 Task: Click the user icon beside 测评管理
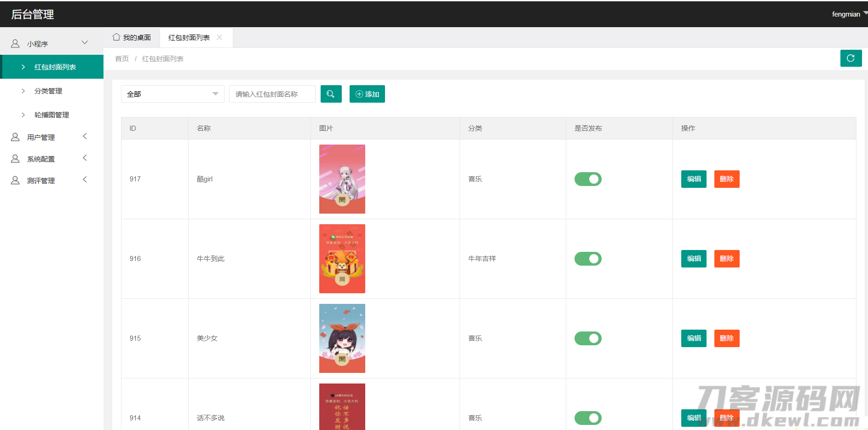(x=15, y=180)
